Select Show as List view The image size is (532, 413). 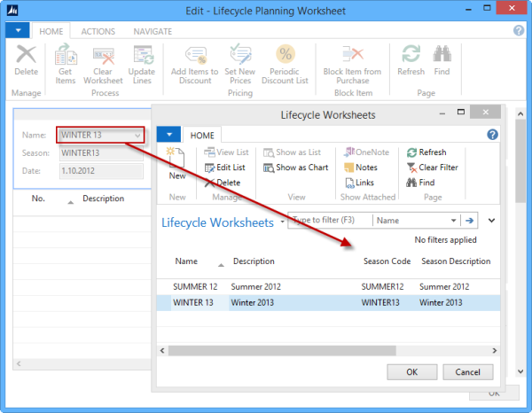pos(292,152)
